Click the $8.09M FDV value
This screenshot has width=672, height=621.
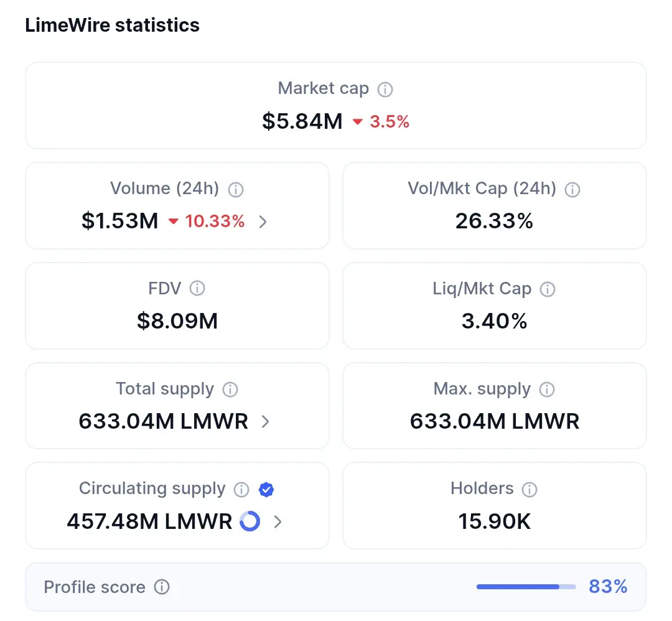[x=177, y=321]
